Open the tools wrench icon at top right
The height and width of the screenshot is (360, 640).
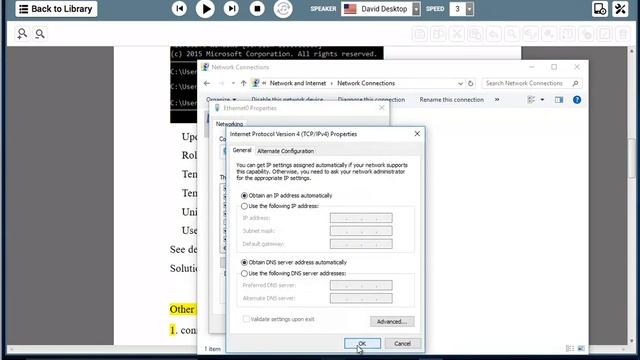pos(620,9)
